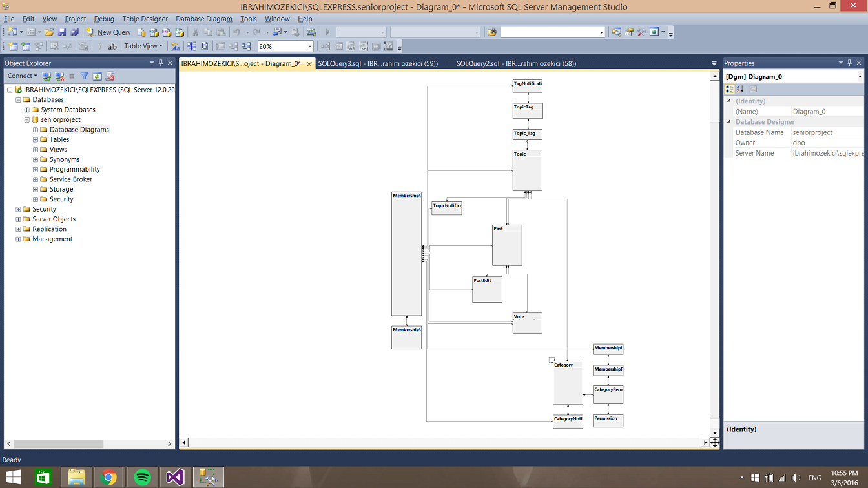Collapse the Database Designer property section
Image resolution: width=868 pixels, height=488 pixels.
[x=729, y=122]
